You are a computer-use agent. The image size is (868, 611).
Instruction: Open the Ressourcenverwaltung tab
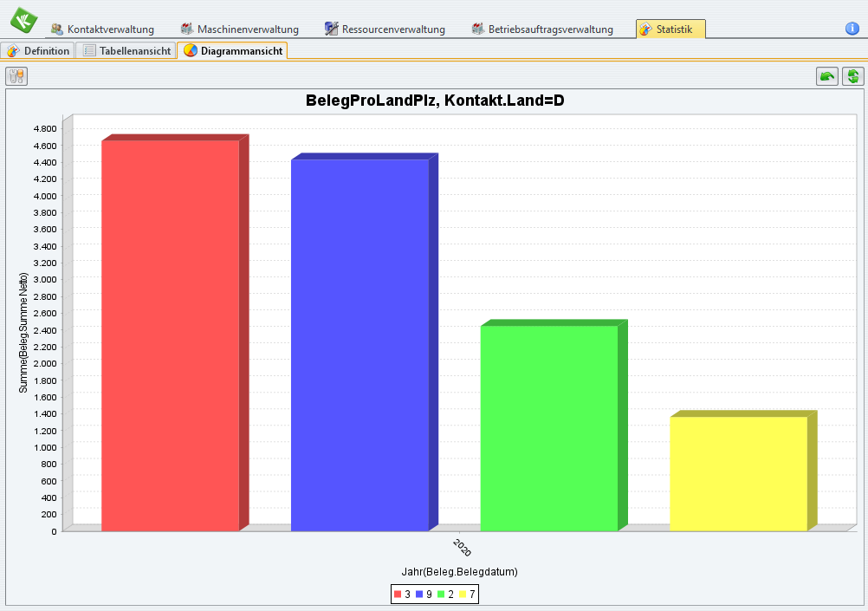(x=385, y=29)
